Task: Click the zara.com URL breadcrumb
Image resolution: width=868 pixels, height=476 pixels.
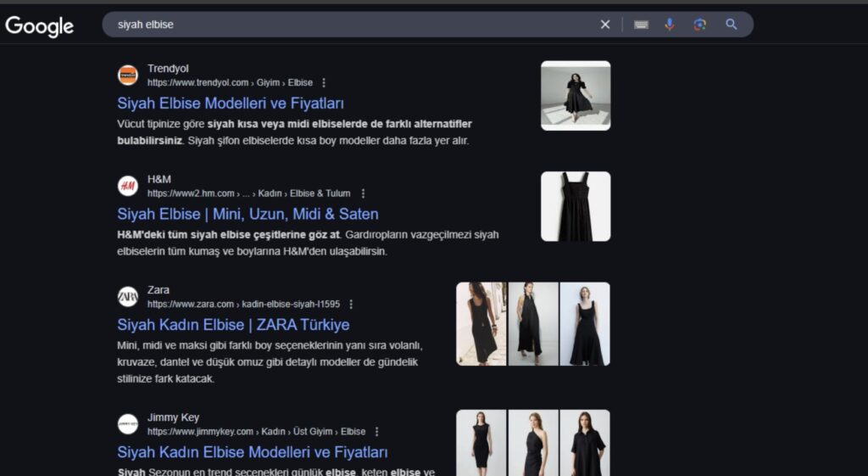Action: [x=243, y=305]
